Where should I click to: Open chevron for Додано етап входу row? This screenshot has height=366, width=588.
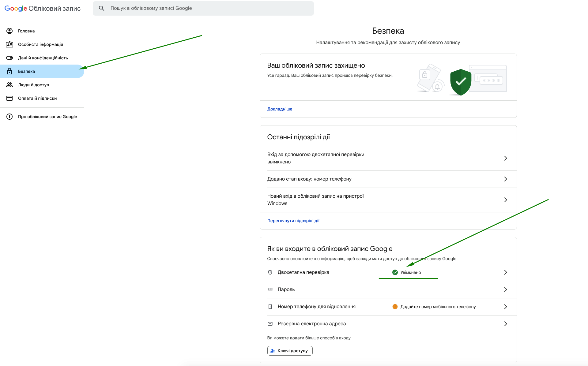[x=506, y=179]
